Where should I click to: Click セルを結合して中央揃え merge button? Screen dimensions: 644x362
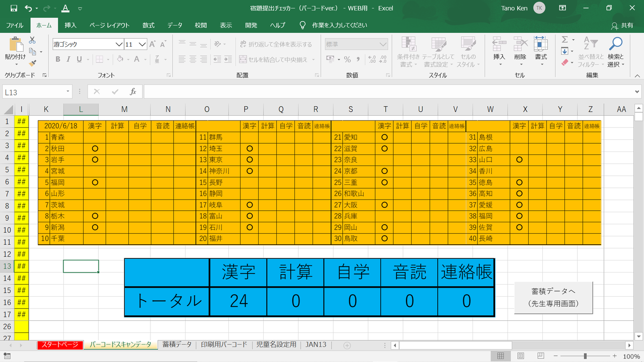[273, 59]
